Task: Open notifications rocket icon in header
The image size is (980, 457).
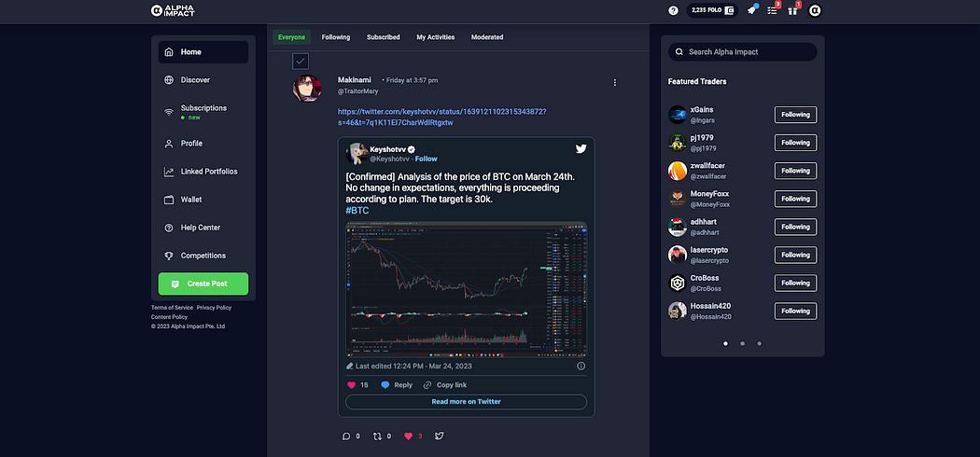Action: click(x=752, y=10)
